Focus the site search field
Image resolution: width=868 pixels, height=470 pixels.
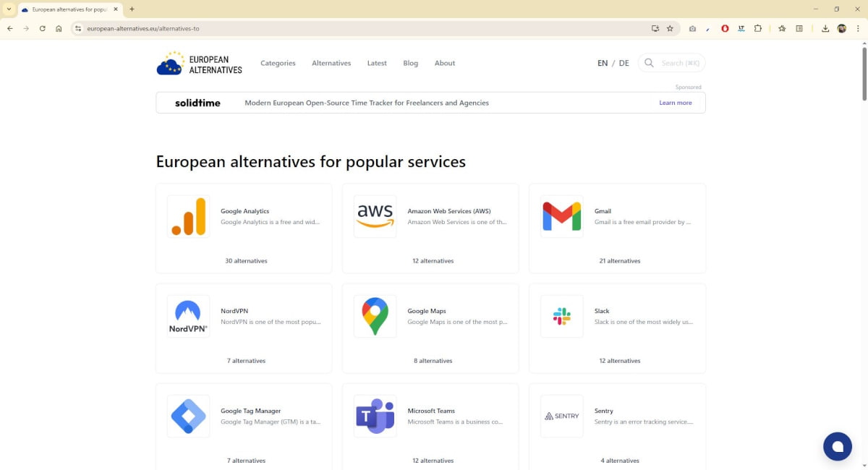point(680,64)
